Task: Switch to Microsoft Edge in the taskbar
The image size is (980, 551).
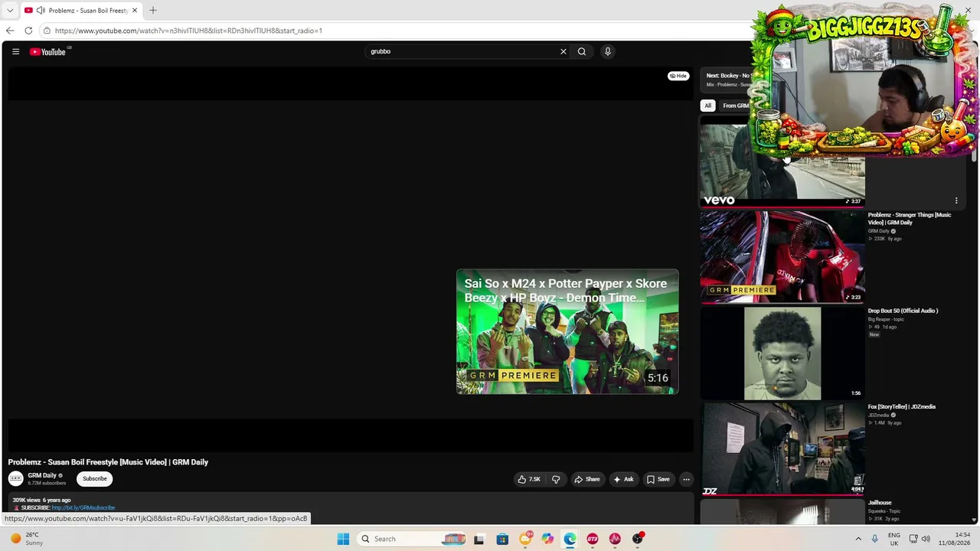Action: click(x=570, y=539)
